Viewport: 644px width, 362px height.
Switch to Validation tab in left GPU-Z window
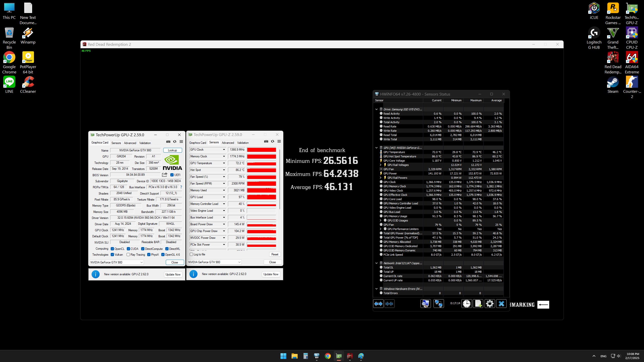click(x=145, y=143)
